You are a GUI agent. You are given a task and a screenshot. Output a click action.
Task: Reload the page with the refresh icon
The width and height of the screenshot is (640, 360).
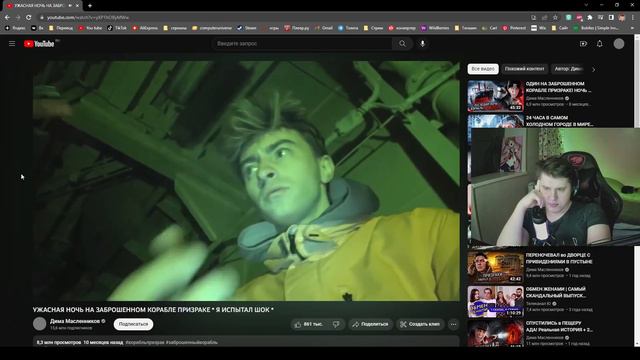(29, 18)
